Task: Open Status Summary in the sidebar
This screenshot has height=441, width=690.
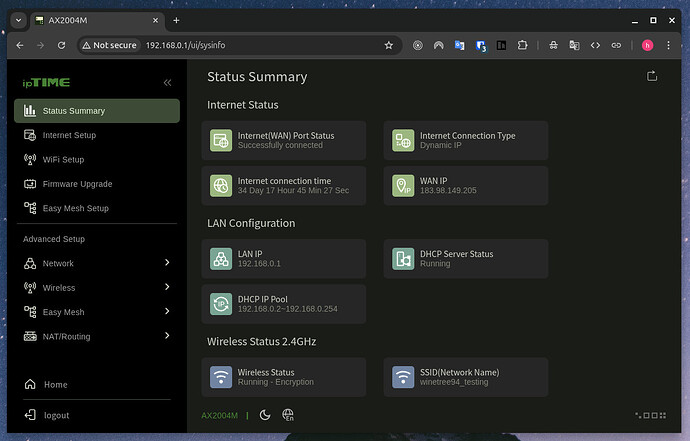Action: [97, 111]
